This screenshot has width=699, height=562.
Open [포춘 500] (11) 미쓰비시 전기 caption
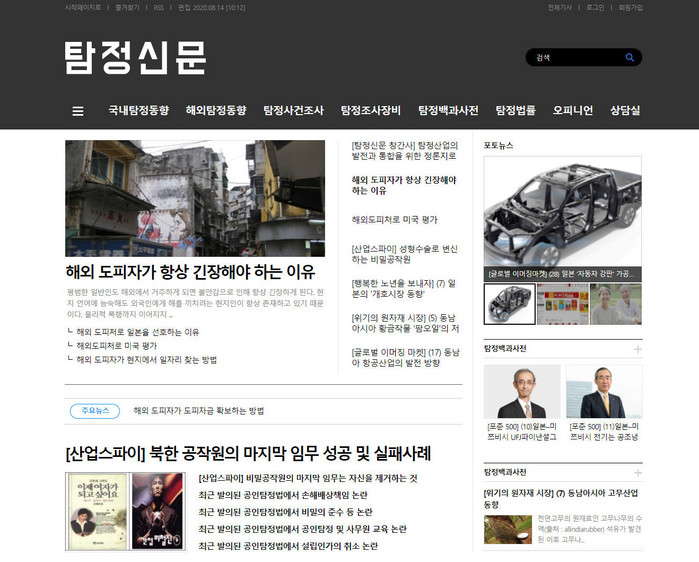click(604, 432)
